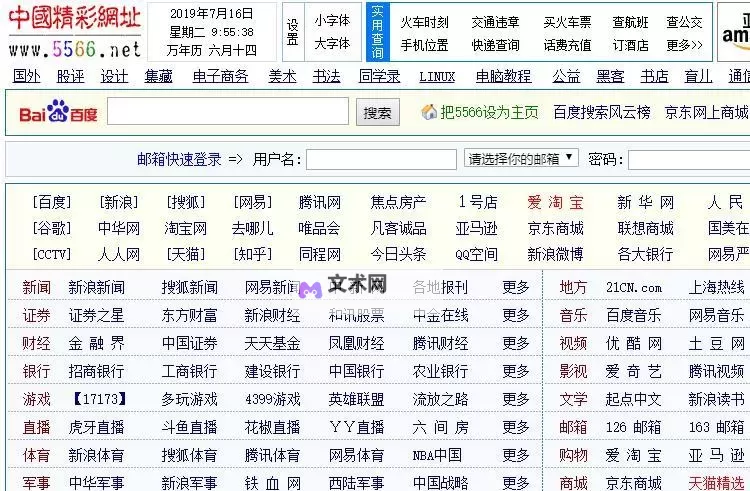
Task: Open 买火车票 link
Action: coord(567,22)
